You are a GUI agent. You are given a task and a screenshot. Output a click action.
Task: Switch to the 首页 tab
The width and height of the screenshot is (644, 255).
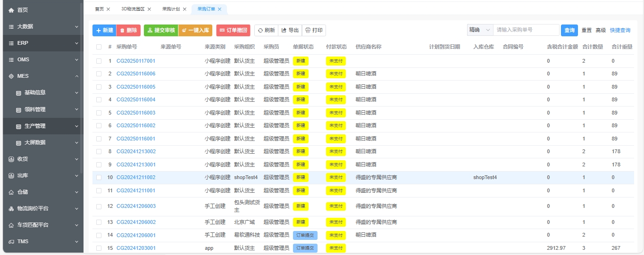click(99, 9)
